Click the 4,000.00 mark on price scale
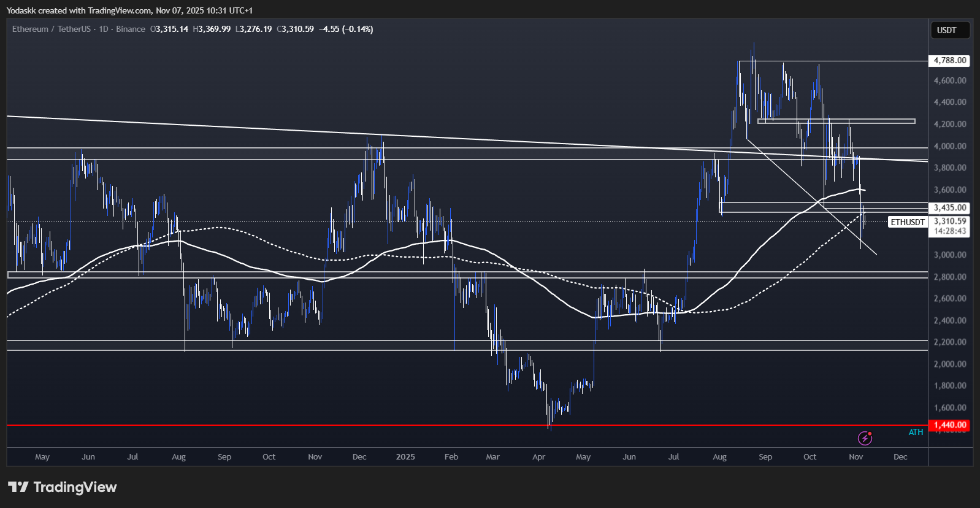 (x=949, y=146)
